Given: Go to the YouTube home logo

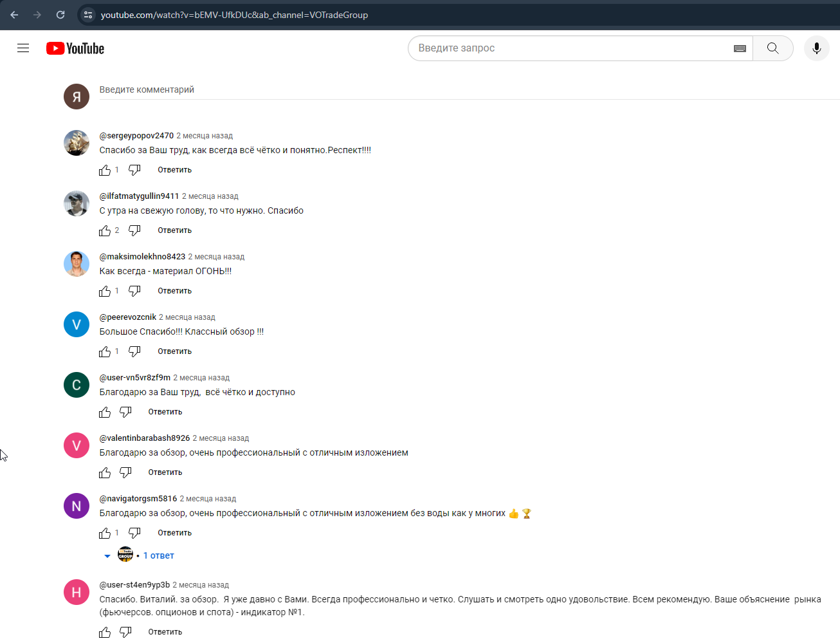Looking at the screenshot, I should (75, 48).
